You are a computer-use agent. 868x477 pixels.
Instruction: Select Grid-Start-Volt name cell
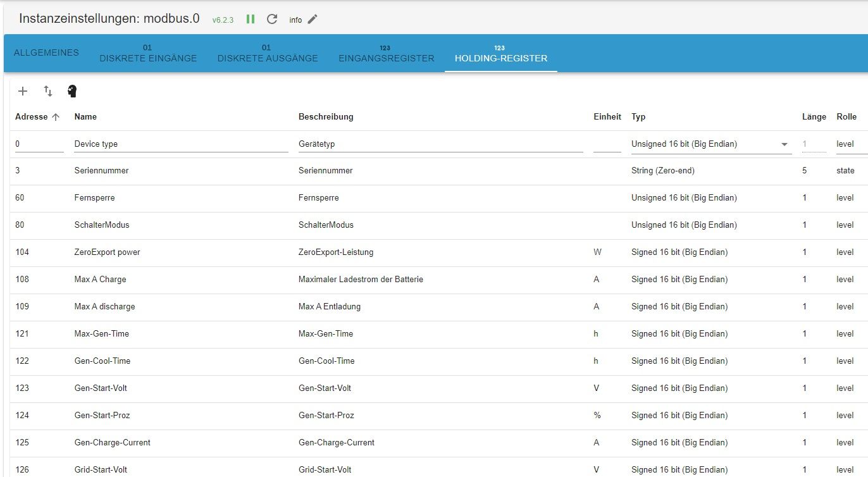tap(101, 470)
